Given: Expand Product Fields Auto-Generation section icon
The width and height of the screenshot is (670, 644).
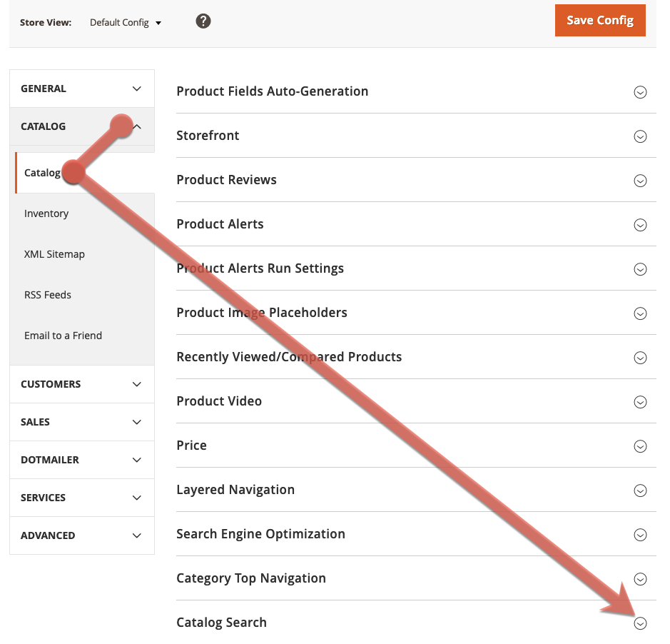Looking at the screenshot, I should pos(640,92).
